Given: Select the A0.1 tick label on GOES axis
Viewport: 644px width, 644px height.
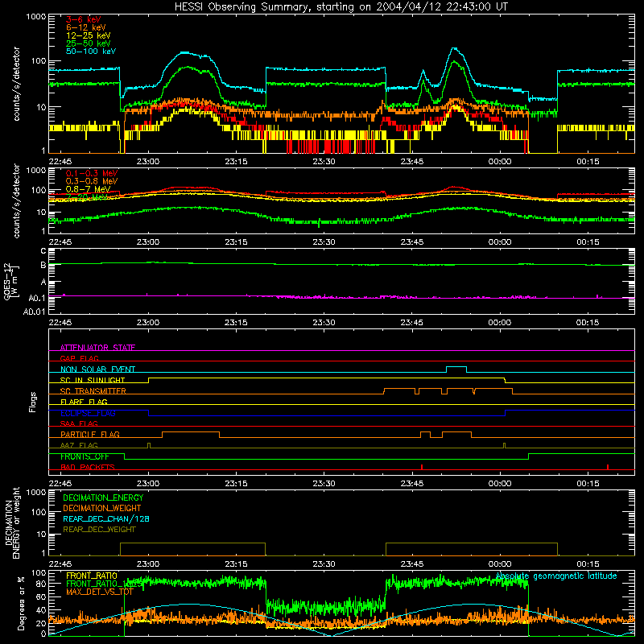Looking at the screenshot, I should click(x=37, y=299).
